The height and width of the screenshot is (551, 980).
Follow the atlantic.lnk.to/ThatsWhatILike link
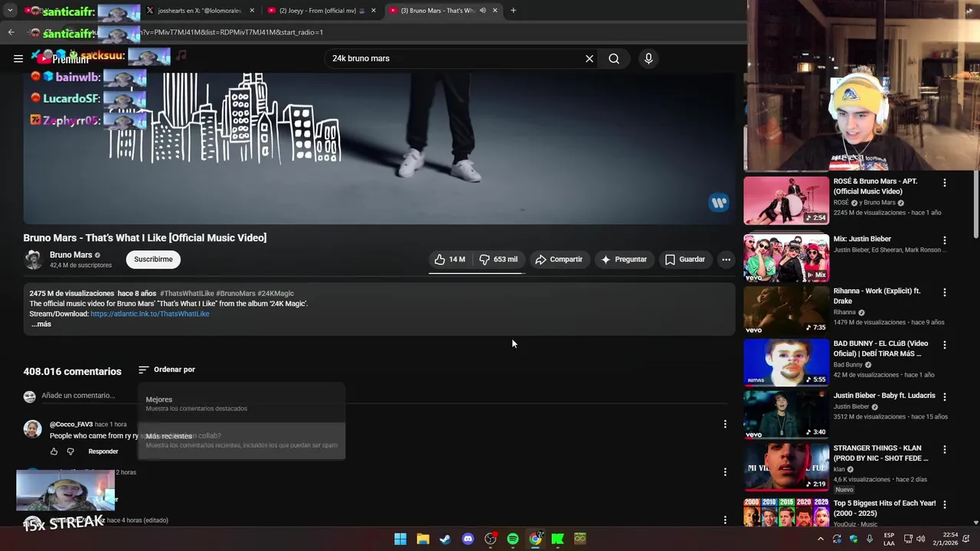point(150,314)
